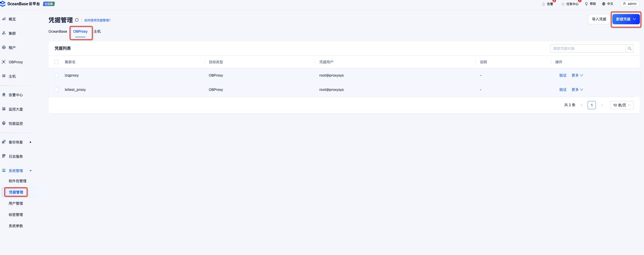Image resolution: width=644 pixels, height=255 pixels.
Task: Open 用户管理 in sidebar
Action: (x=16, y=203)
